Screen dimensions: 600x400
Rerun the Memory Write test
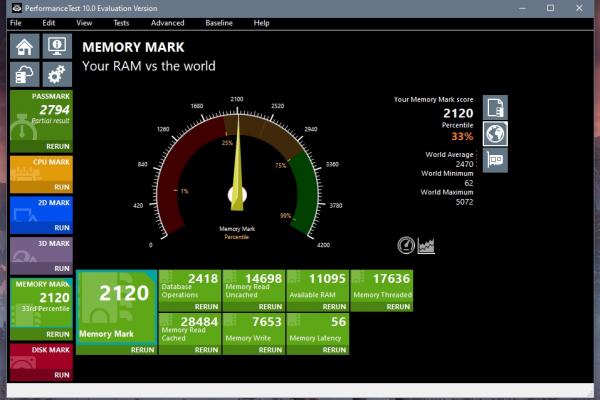click(x=270, y=350)
